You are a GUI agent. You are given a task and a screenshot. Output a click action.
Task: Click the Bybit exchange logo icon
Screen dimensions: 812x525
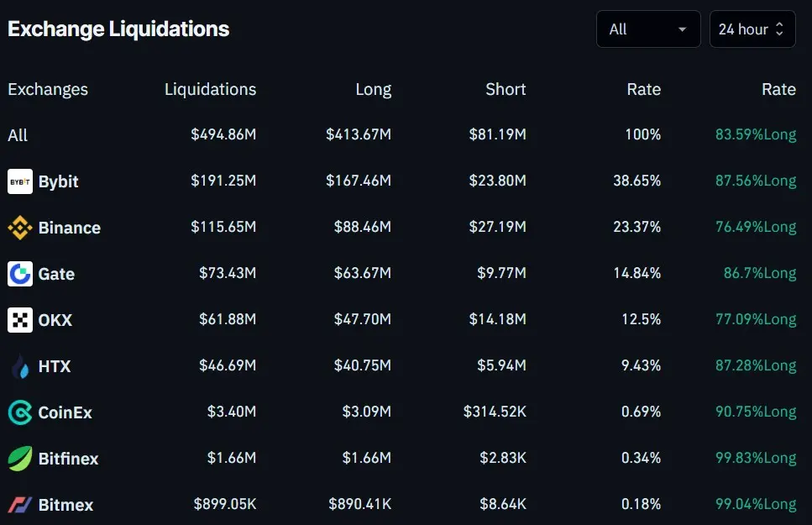pos(20,181)
